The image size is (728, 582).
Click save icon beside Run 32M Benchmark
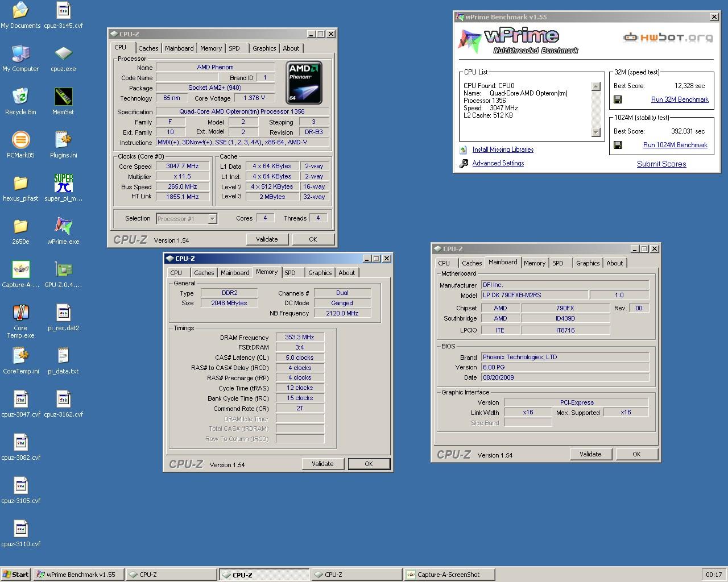(x=618, y=99)
